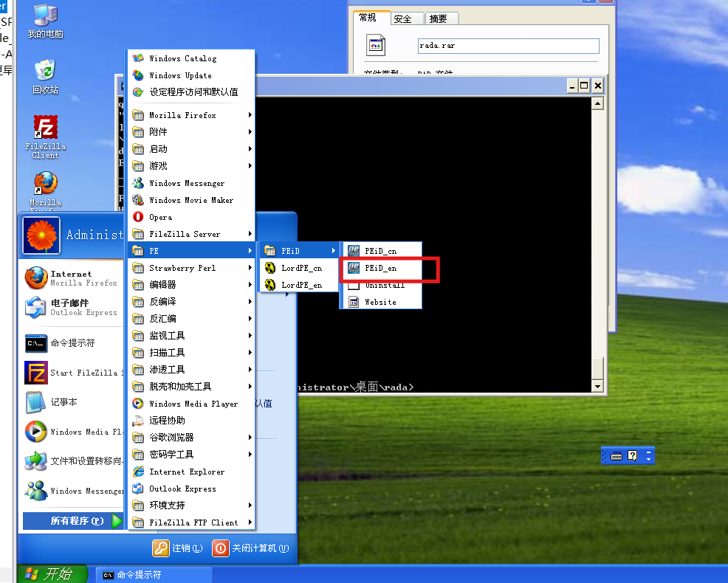
Task: Open language bar options arrow
Action: coord(648,459)
